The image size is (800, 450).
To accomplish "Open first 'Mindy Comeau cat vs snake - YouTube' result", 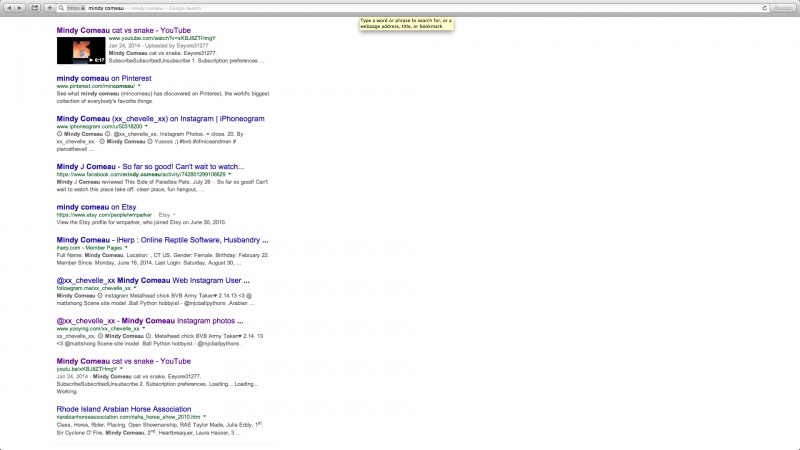I will (123, 30).
